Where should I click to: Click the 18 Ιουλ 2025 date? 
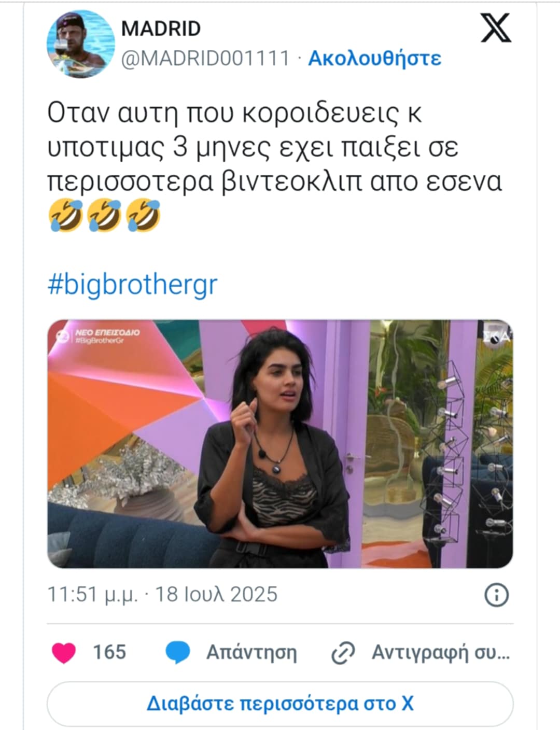217,594
